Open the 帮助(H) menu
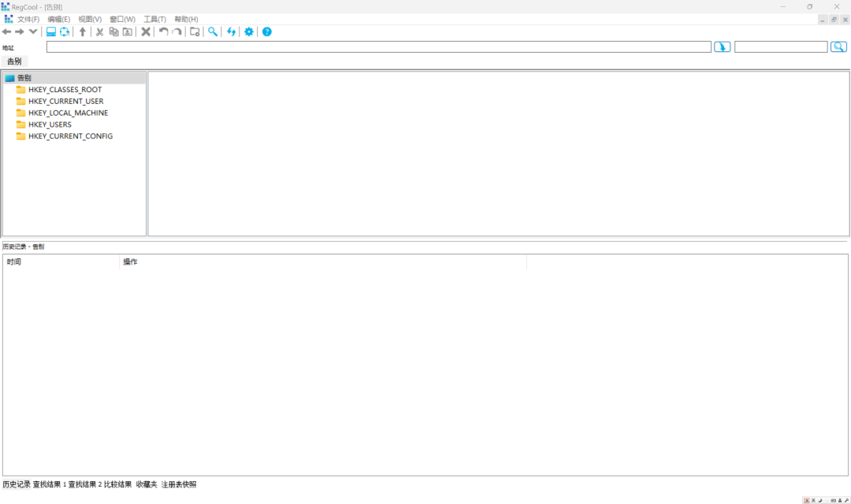Image resolution: width=851 pixels, height=504 pixels. click(186, 19)
